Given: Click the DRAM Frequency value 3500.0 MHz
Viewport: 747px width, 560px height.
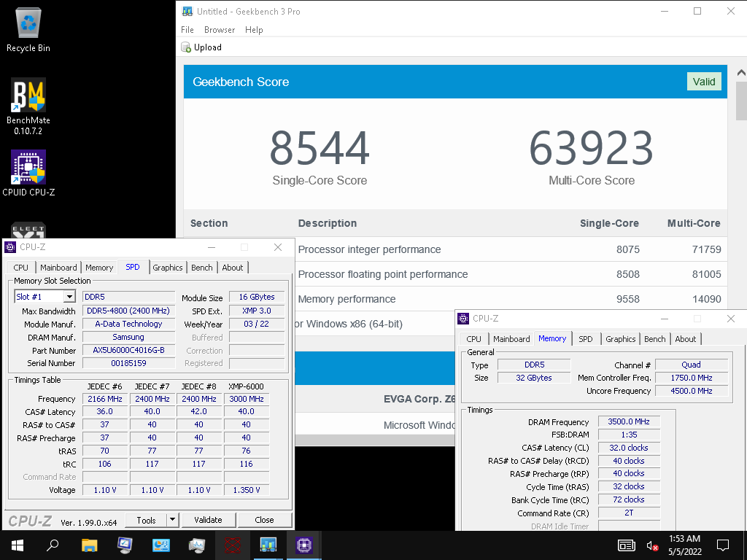Looking at the screenshot, I should [629, 421].
